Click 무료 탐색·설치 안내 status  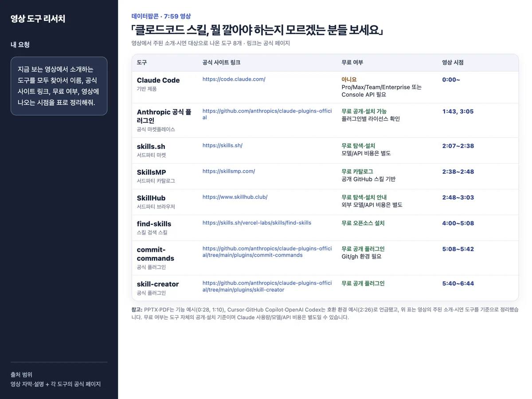pyautogui.click(x=364, y=197)
